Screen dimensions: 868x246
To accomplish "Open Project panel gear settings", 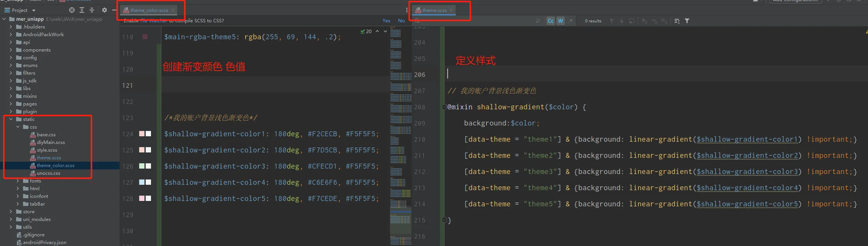I will coord(105,10).
